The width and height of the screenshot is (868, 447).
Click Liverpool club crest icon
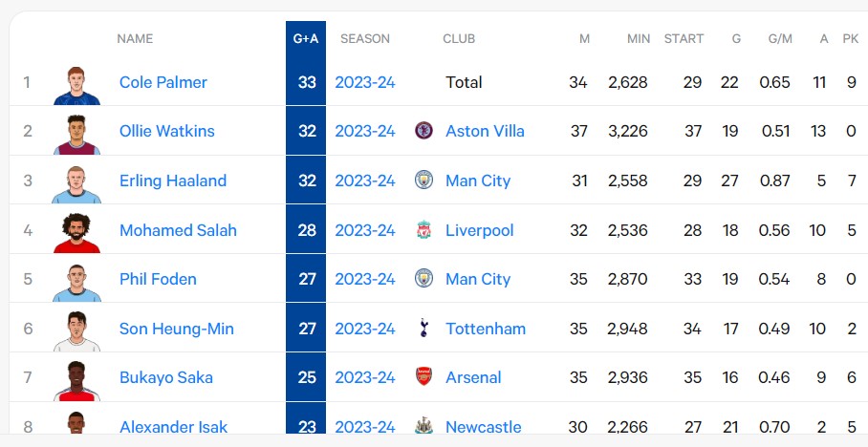(423, 229)
